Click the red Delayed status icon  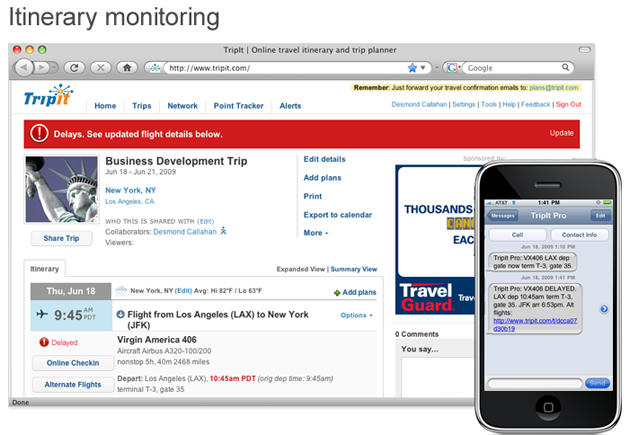point(44,342)
